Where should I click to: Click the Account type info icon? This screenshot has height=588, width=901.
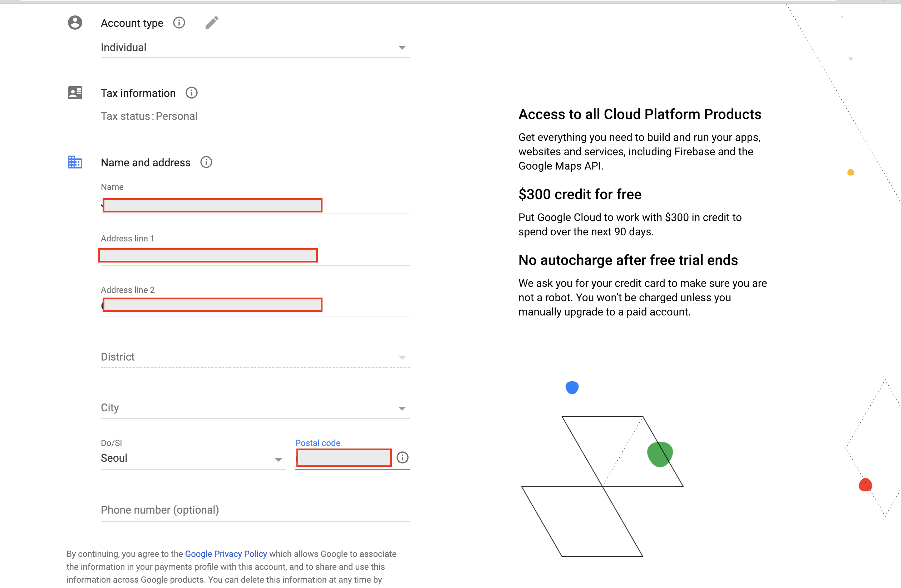point(179,23)
